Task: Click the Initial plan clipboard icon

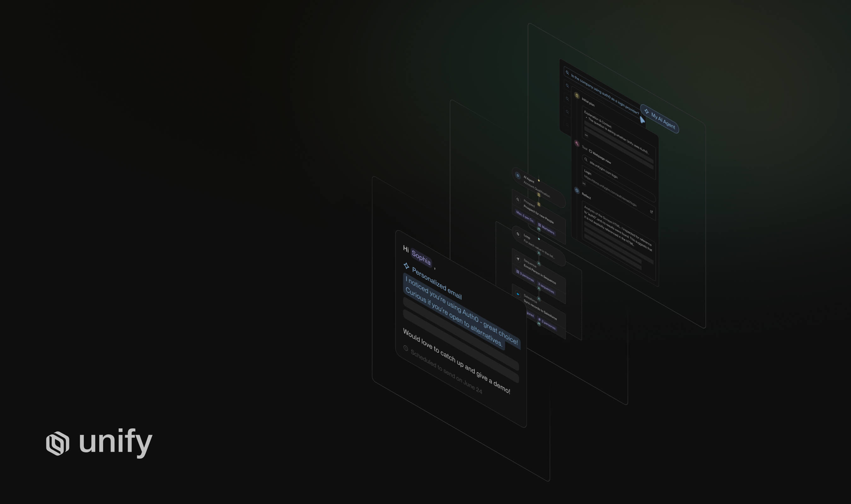Action: pyautogui.click(x=577, y=96)
